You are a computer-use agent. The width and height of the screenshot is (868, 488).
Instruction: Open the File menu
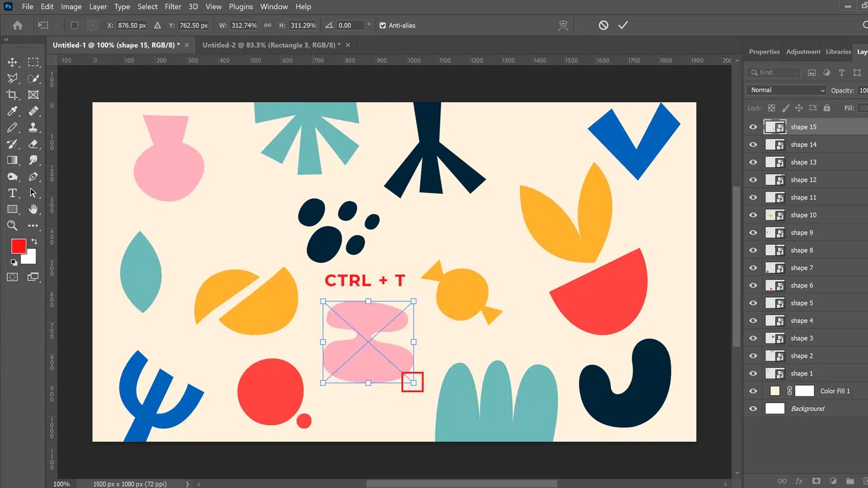tap(28, 7)
